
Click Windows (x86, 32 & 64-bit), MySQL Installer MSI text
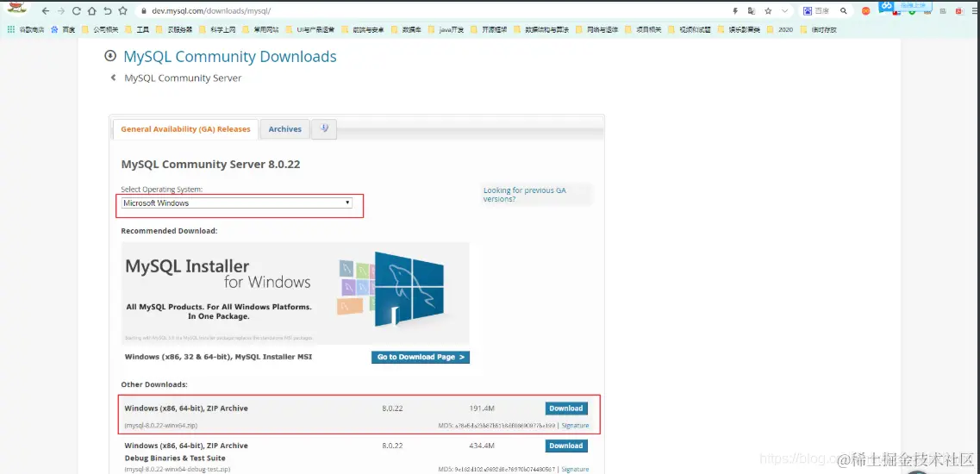[218, 357]
